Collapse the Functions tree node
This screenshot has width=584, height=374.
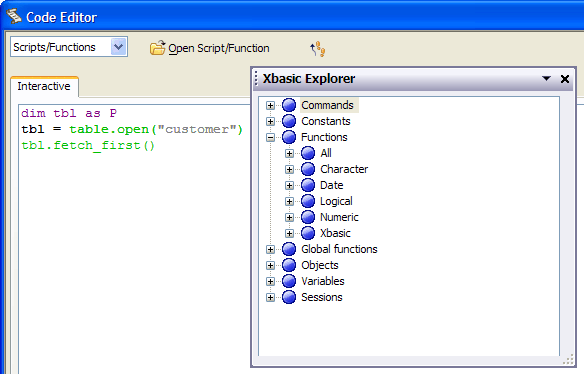(270, 137)
